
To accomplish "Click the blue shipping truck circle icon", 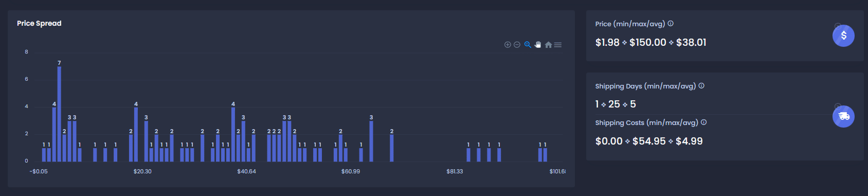I will coord(843,116).
